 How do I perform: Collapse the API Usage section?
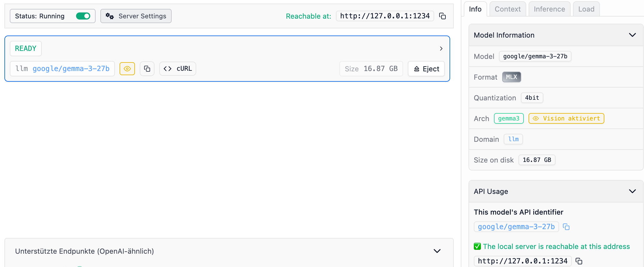(x=632, y=191)
